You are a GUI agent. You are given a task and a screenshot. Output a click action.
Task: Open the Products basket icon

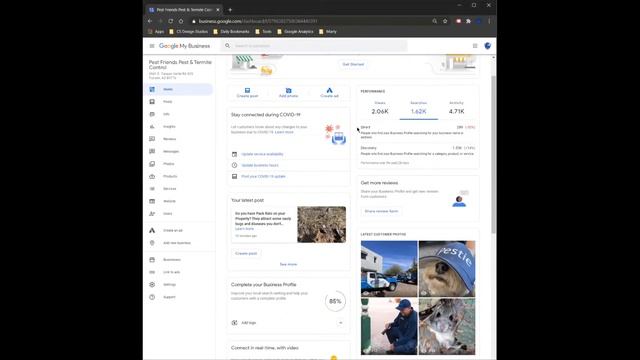coord(152,176)
